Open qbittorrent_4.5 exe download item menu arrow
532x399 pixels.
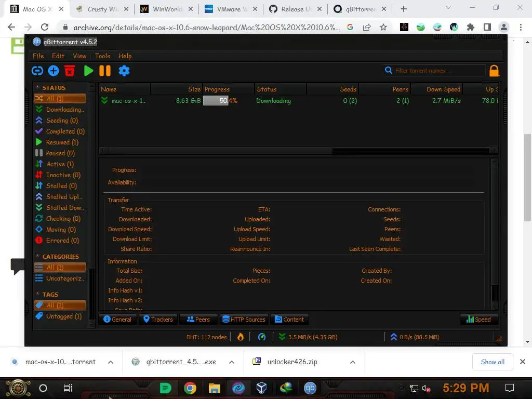[231, 362]
